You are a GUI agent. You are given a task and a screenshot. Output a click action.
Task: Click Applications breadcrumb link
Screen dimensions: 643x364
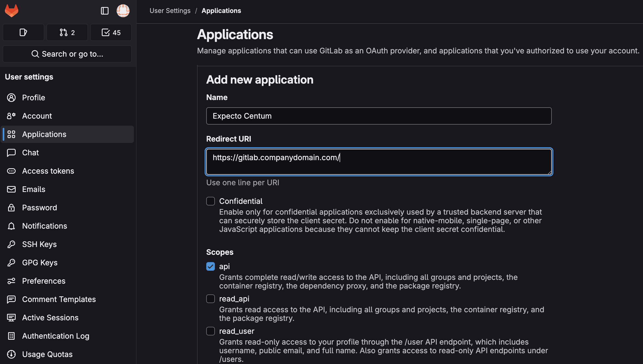[x=221, y=11]
